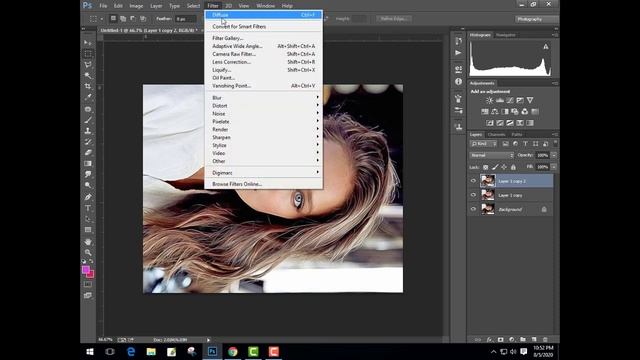Open Chrome from the taskbar

point(233,352)
